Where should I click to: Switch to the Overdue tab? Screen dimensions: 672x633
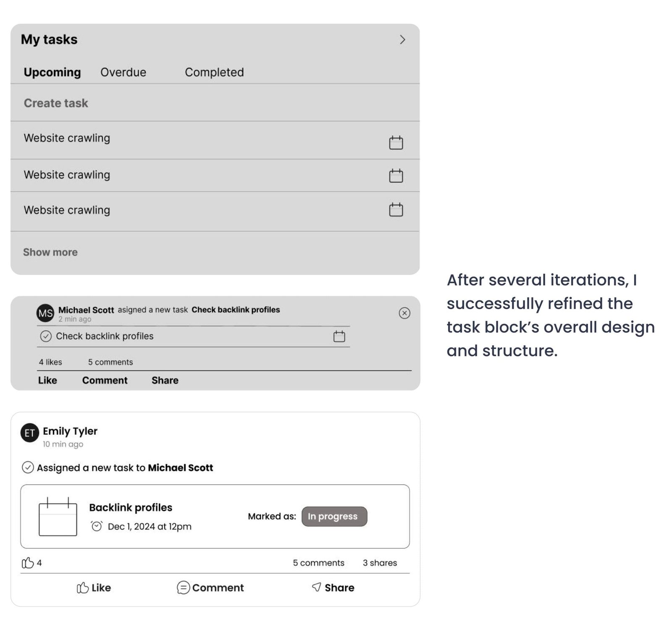(123, 72)
